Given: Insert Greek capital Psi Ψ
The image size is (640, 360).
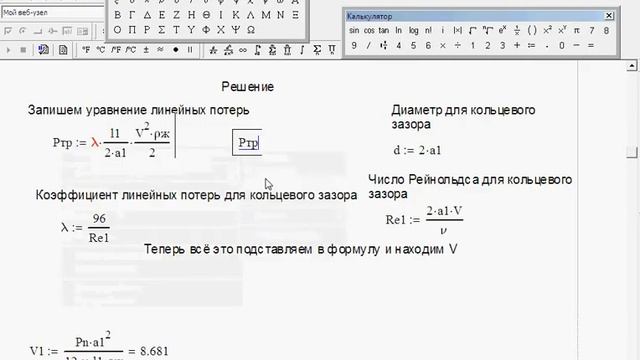Looking at the screenshot, I should pyautogui.click(x=236, y=30).
